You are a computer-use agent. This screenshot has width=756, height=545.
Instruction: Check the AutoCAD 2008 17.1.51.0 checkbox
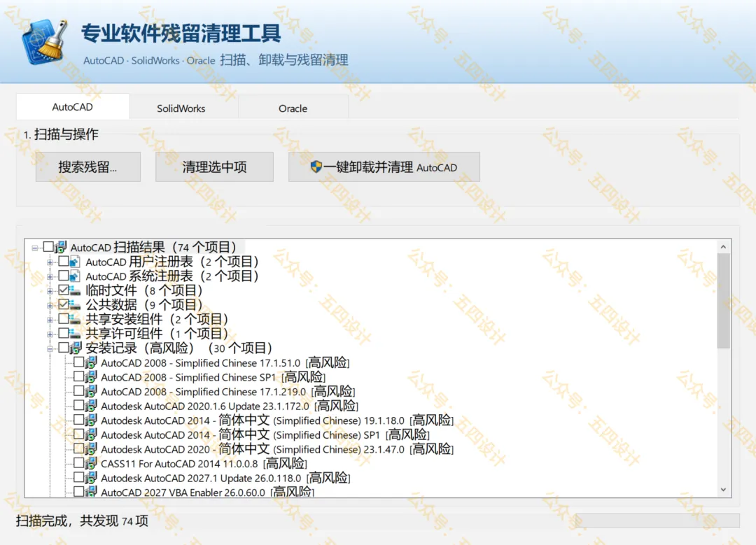(x=78, y=362)
